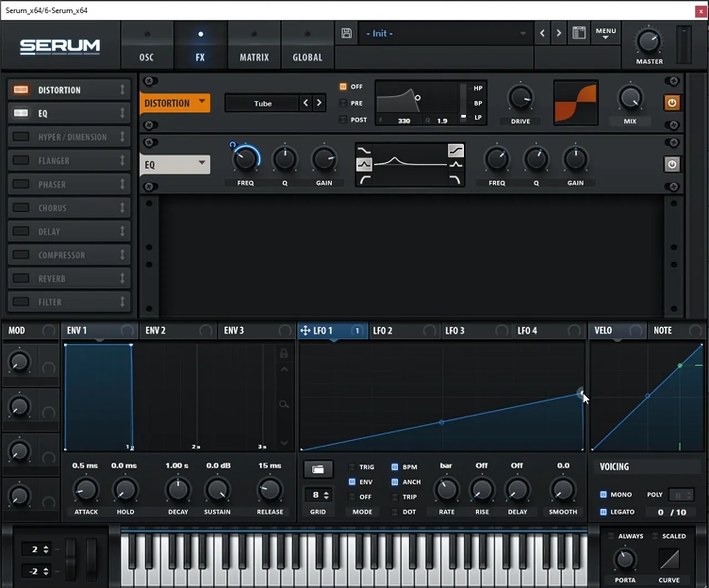
Task: Click the LFO 1 drag-move icon
Action: click(x=305, y=331)
